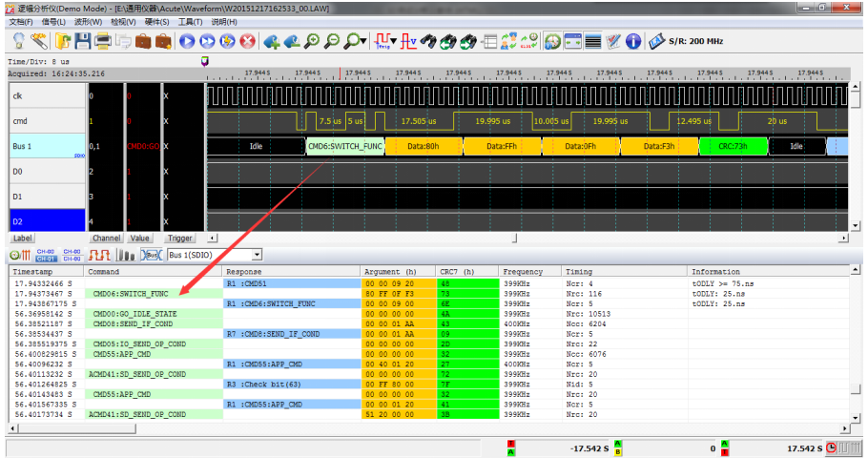
Task: Click the packet list scroll-right arrow
Action: point(844,428)
